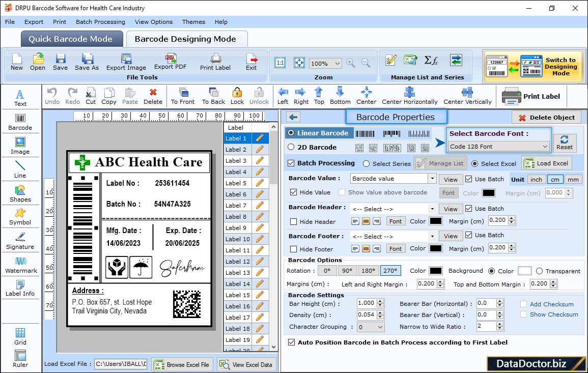Export label as PDF
The height and width of the screenshot is (373, 588).
click(170, 62)
